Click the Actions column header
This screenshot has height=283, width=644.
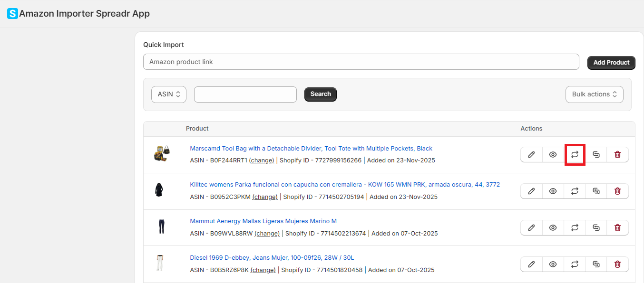click(x=532, y=129)
